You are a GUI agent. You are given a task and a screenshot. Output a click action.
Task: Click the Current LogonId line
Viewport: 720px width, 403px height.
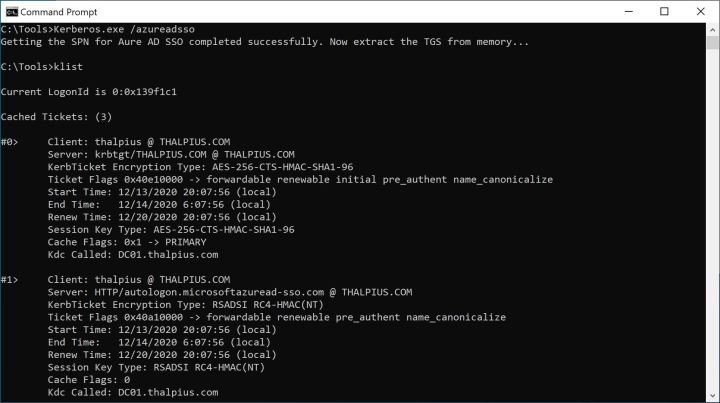coord(89,92)
